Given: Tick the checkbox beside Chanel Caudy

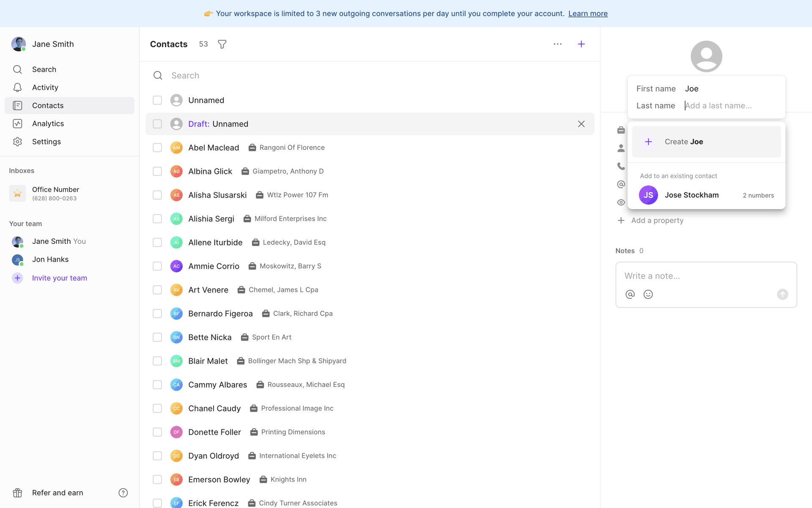Looking at the screenshot, I should 157,408.
